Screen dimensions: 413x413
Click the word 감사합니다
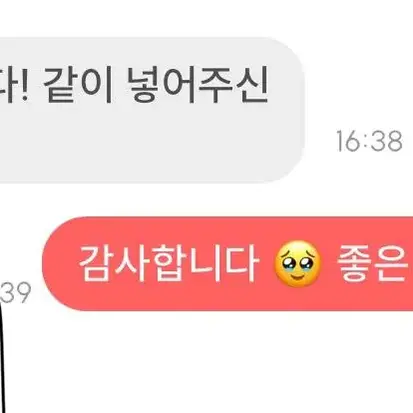pos(169,264)
